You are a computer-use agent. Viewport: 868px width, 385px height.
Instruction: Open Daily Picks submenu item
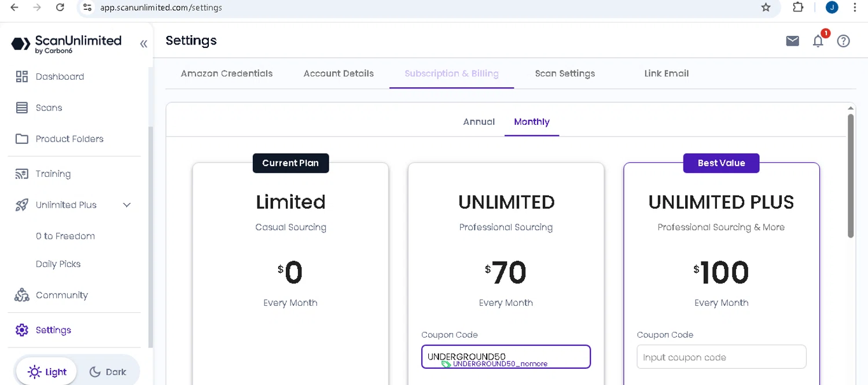[58, 264]
